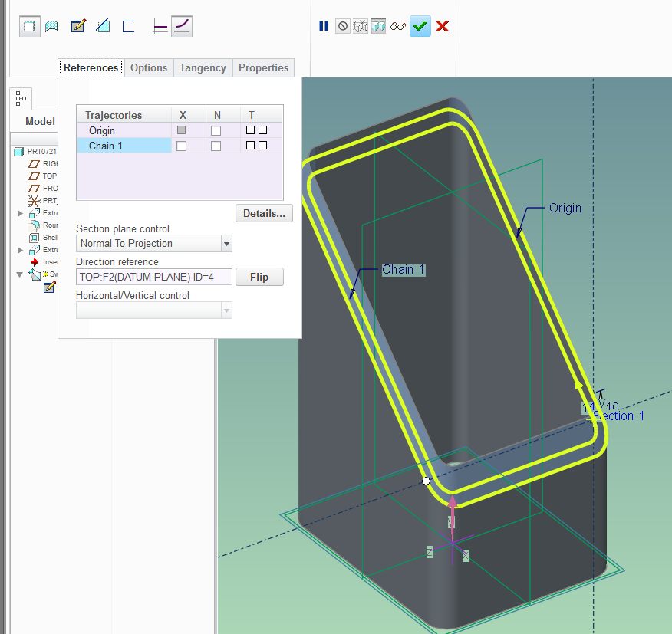The height and width of the screenshot is (634, 672).
Task: Click the white round drag handle on trajectory
Action: [426, 481]
